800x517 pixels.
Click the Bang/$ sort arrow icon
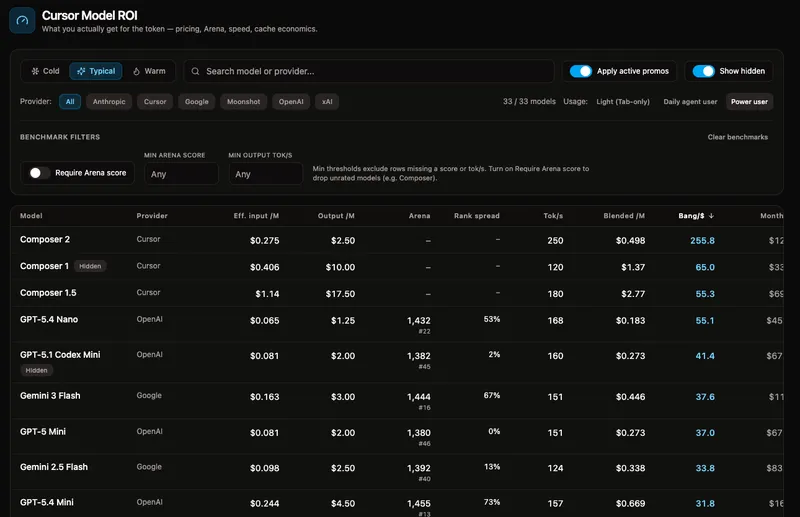tap(711, 216)
